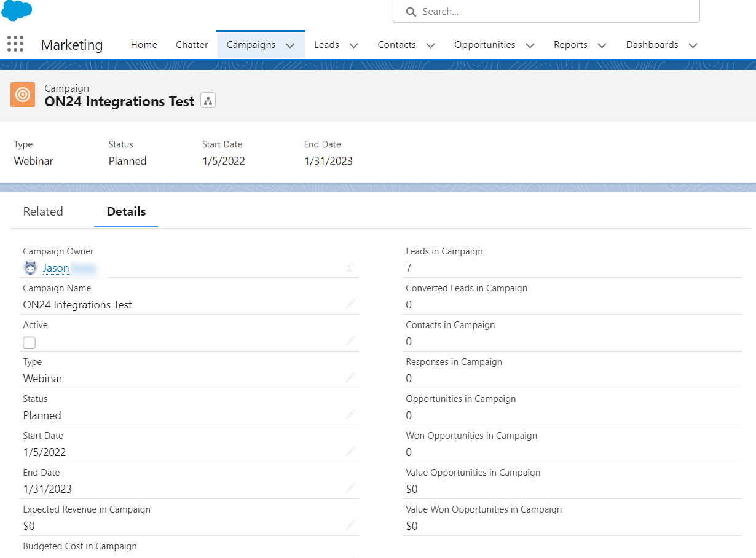Click the Marketing app name
The width and height of the screenshot is (756, 558).
click(72, 45)
